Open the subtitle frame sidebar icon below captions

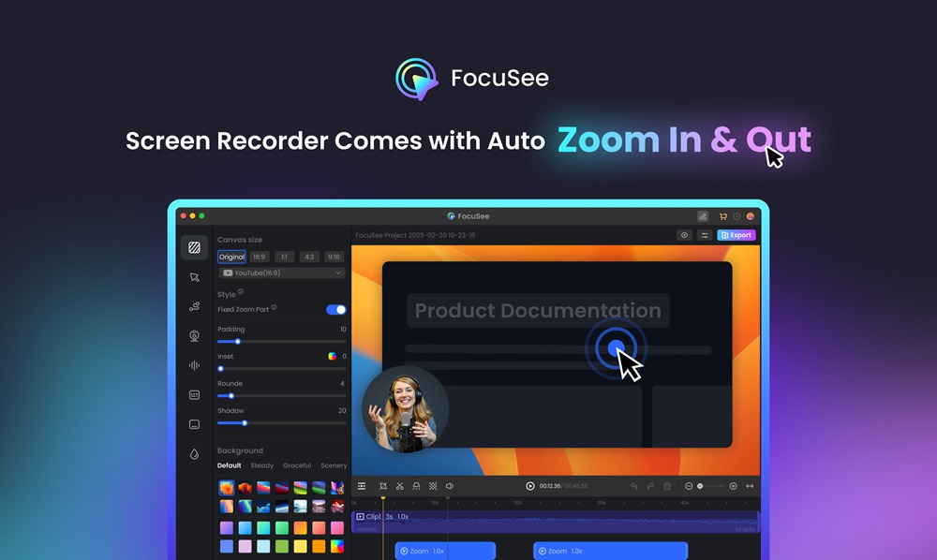[194, 424]
